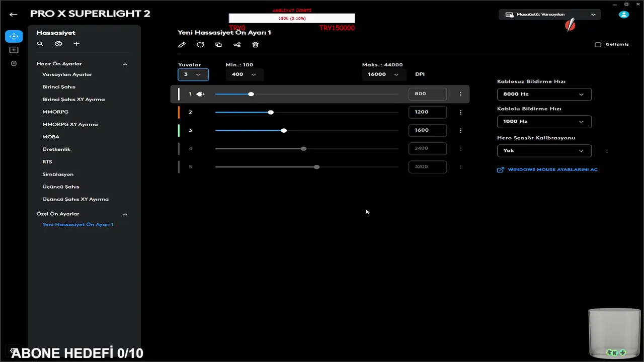Click the DPI shift icon in slot 1
The height and width of the screenshot is (362, 644).
pyautogui.click(x=200, y=94)
